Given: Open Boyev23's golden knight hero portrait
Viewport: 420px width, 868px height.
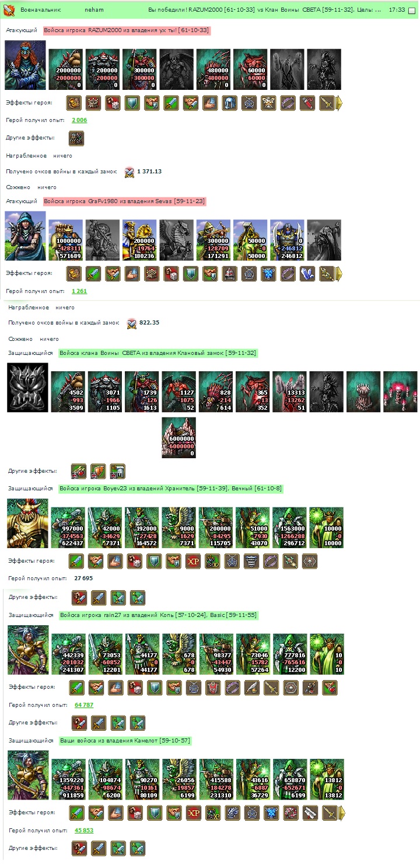Looking at the screenshot, I should click(27, 523).
